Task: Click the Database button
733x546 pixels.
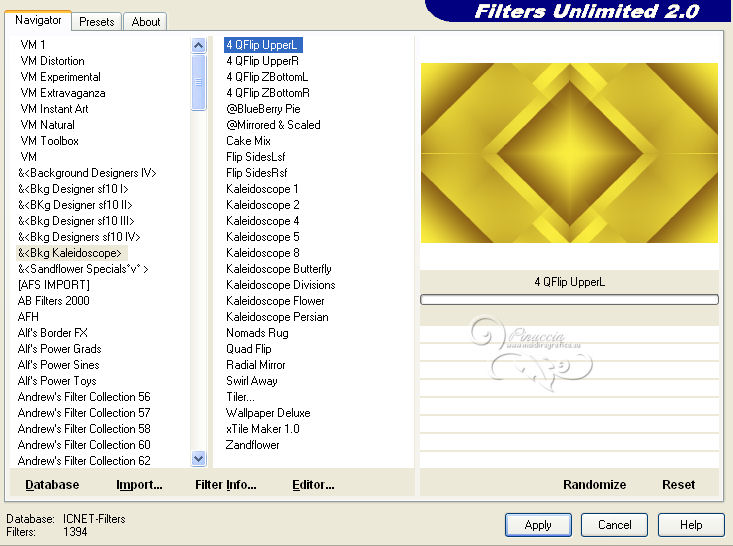Action: [x=52, y=485]
